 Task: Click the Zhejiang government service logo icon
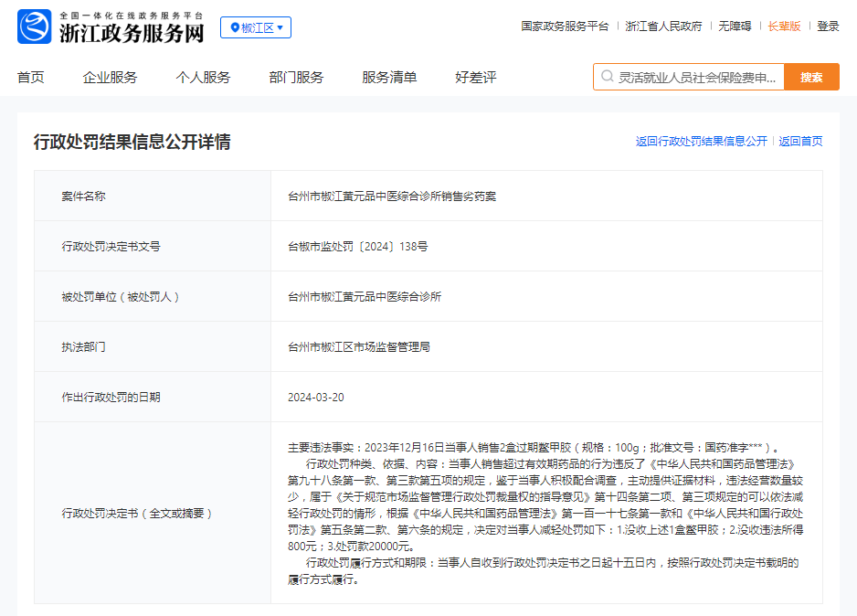pos(35,27)
